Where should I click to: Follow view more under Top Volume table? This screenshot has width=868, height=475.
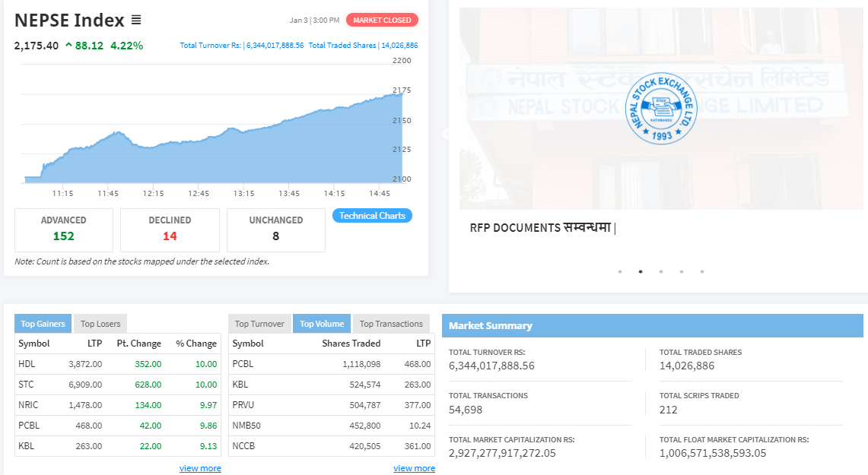[x=414, y=468]
